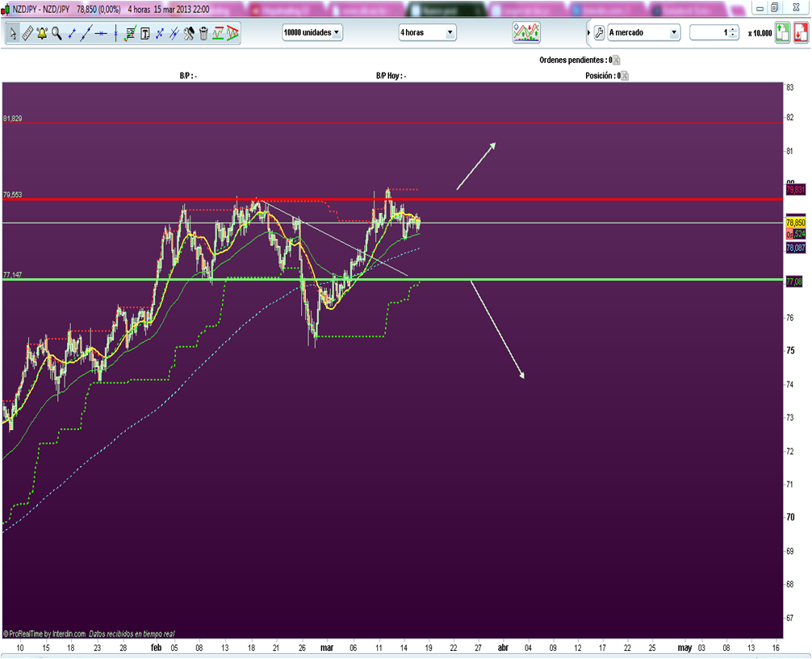
Task: Open the Fibonacci retracement tool
Action: (130, 33)
